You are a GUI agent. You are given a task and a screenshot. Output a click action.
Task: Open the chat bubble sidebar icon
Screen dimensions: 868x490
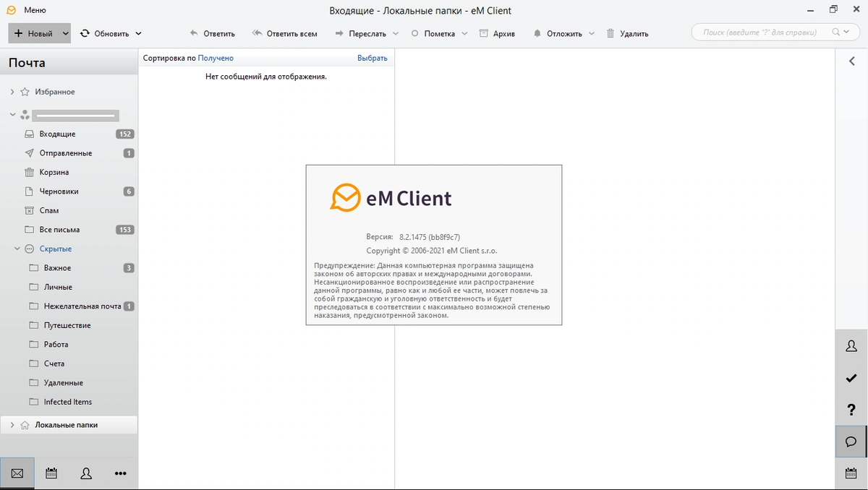click(851, 442)
